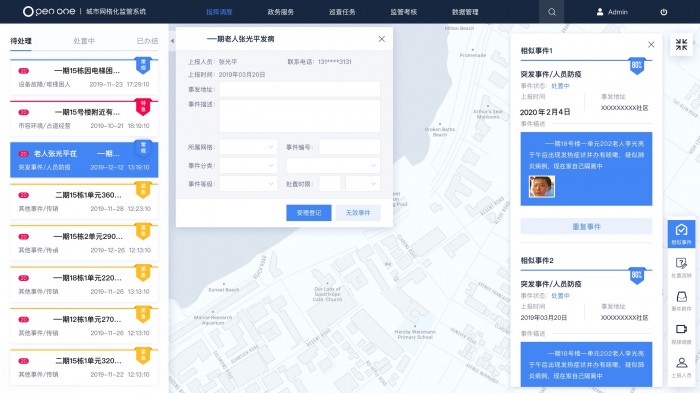
Task: Click yellow tag on 一期12栋1单元270 card
Action: (x=143, y=314)
